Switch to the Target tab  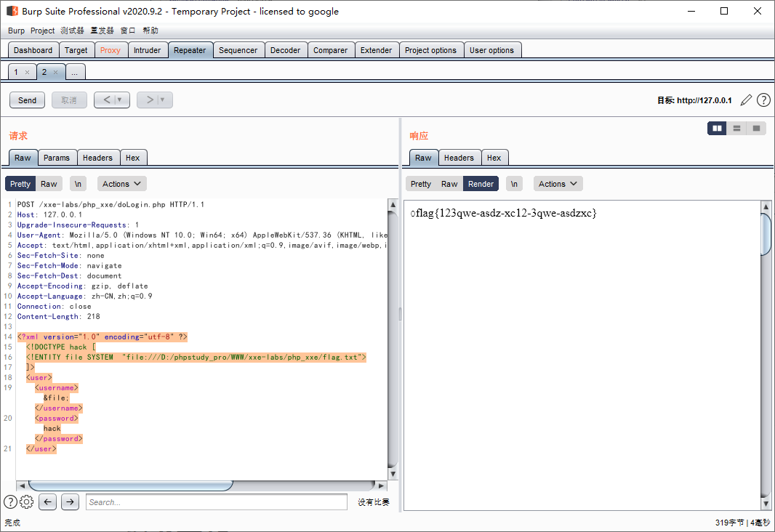pos(76,50)
